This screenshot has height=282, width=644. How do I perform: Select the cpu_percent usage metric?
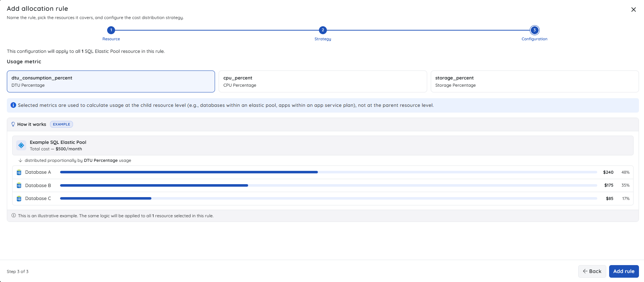tap(323, 81)
